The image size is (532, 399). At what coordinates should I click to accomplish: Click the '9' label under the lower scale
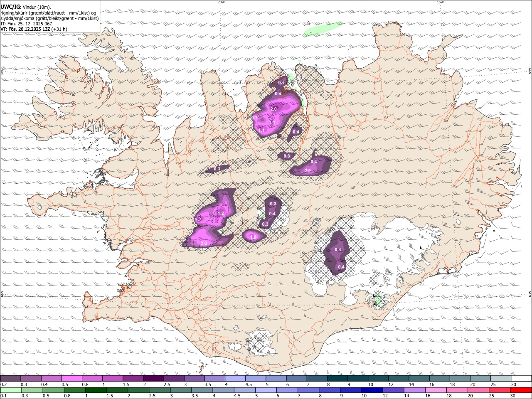(343, 396)
